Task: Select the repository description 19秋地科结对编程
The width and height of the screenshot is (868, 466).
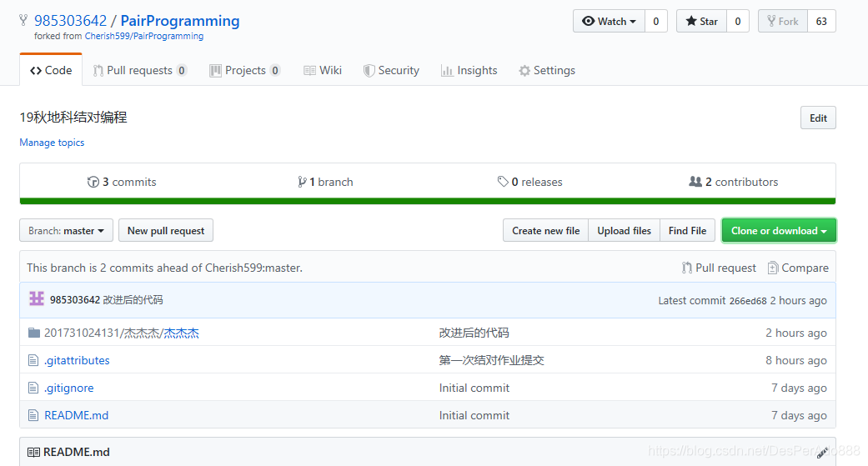Action: [73, 118]
